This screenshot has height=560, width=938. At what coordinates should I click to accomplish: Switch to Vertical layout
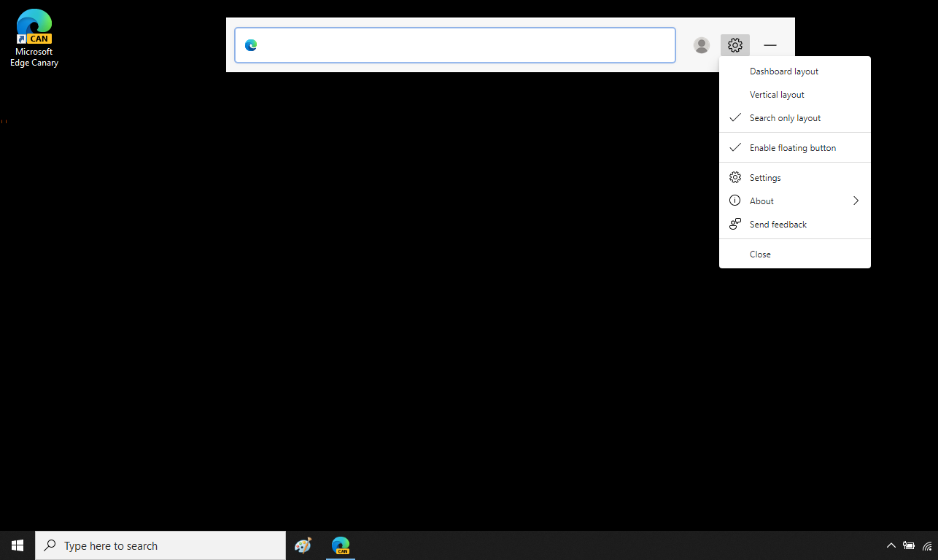click(776, 94)
